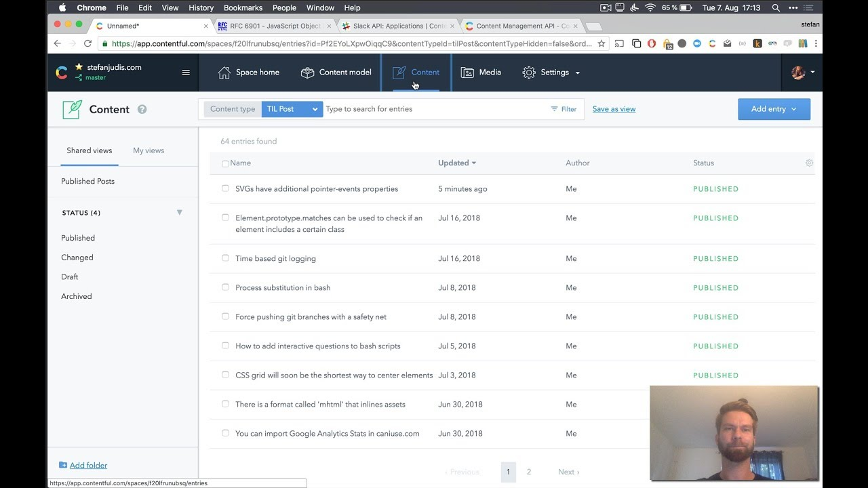Open the TIL Post content type dropdown

click(292, 109)
